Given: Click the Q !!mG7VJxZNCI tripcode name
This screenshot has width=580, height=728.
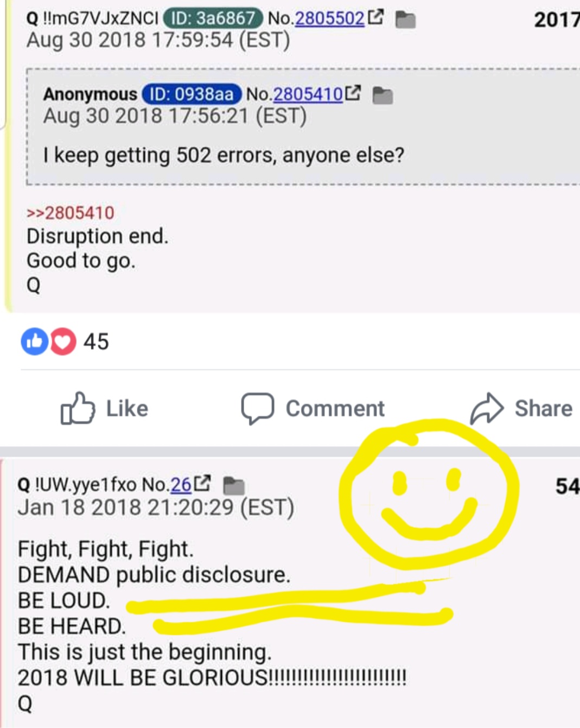Looking at the screenshot, I should [92, 18].
